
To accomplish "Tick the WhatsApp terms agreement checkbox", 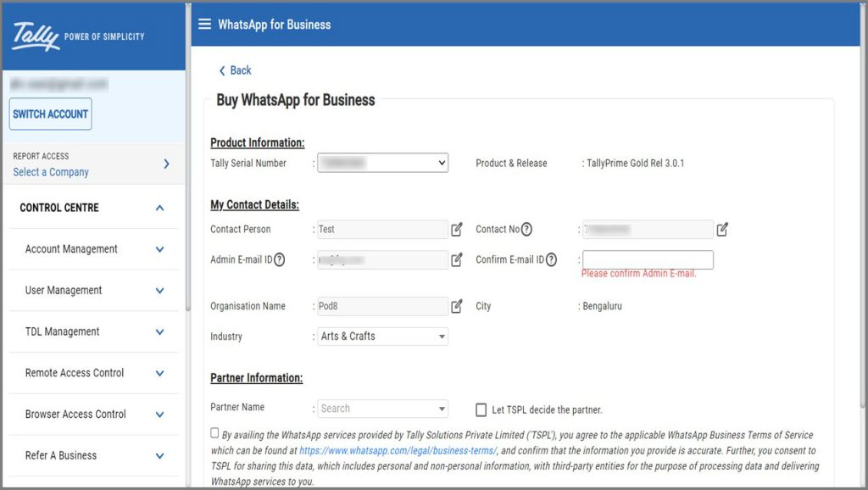I will click(214, 433).
